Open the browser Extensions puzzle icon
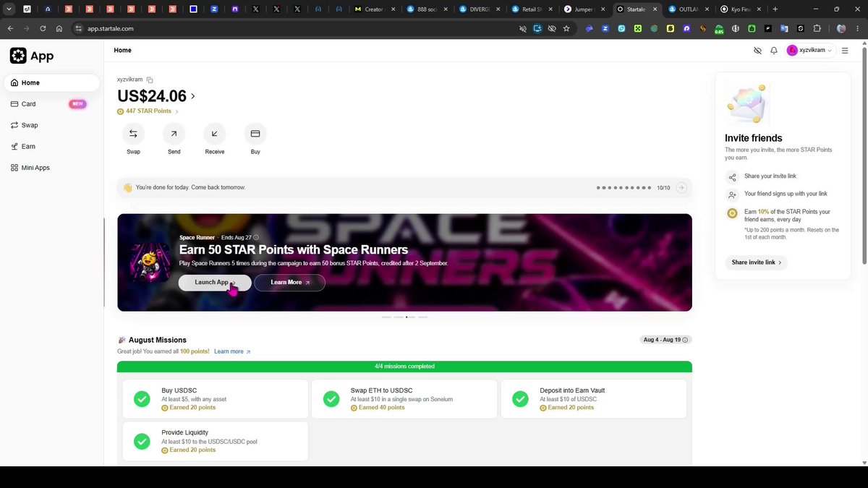 tap(817, 29)
